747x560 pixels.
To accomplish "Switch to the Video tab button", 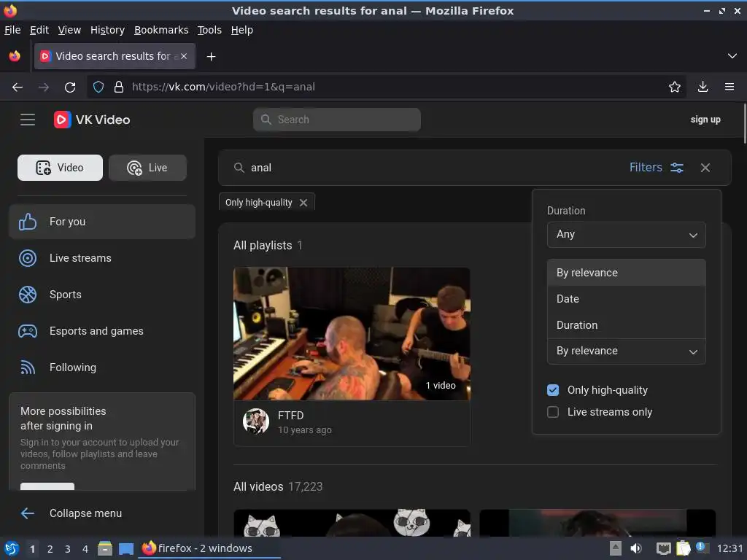I will [x=60, y=168].
